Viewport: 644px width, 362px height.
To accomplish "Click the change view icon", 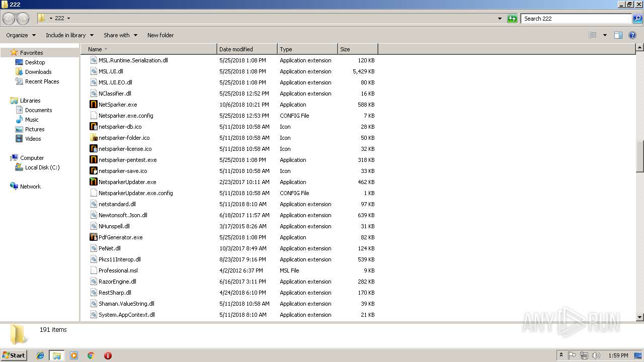I will point(593,35).
